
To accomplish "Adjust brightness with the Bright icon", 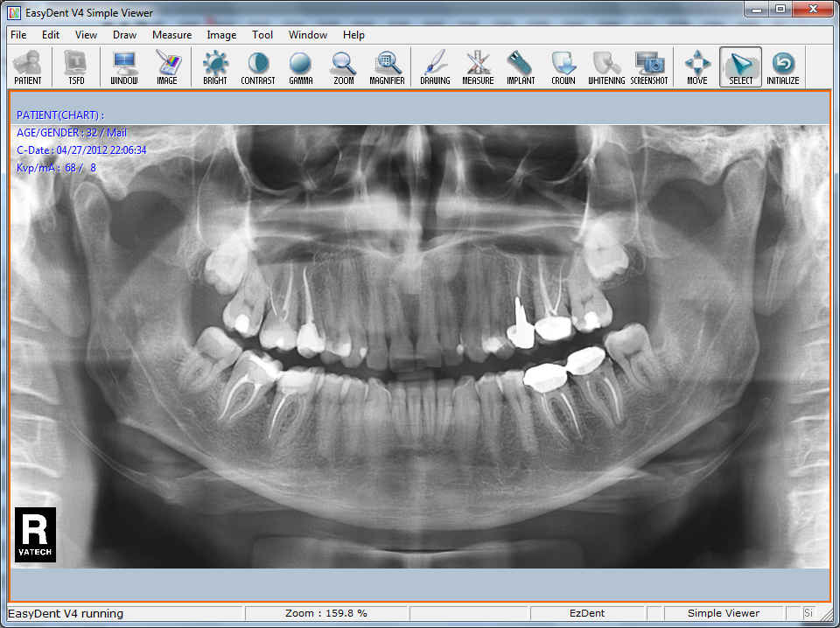I will coord(215,67).
